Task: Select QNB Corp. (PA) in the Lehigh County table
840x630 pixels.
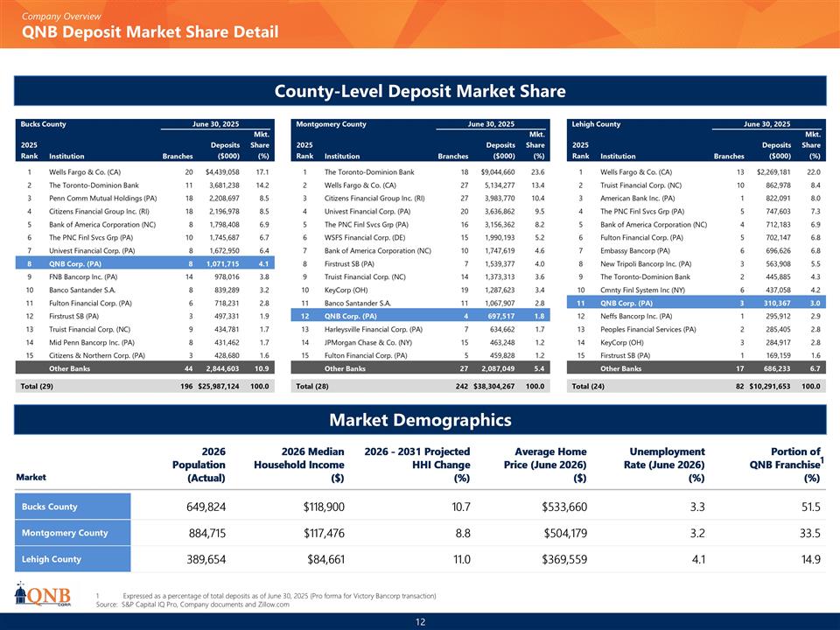Action: [696, 304]
